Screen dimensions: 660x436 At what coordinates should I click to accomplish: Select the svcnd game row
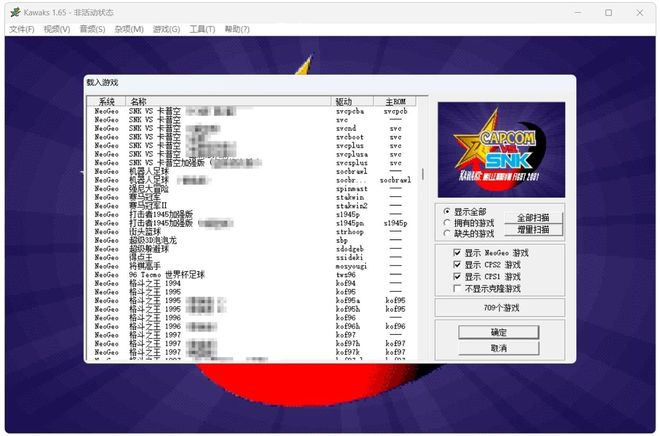[x=251, y=128]
